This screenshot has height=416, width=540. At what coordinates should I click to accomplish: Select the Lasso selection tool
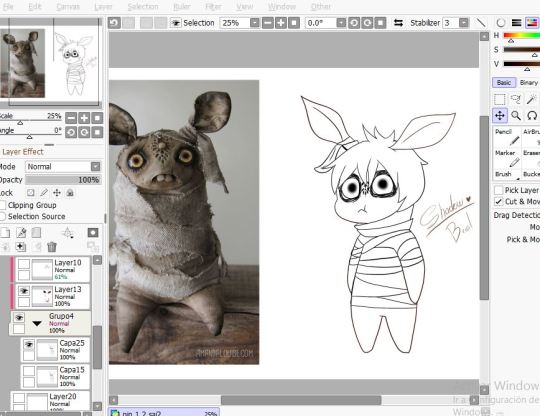click(x=516, y=100)
